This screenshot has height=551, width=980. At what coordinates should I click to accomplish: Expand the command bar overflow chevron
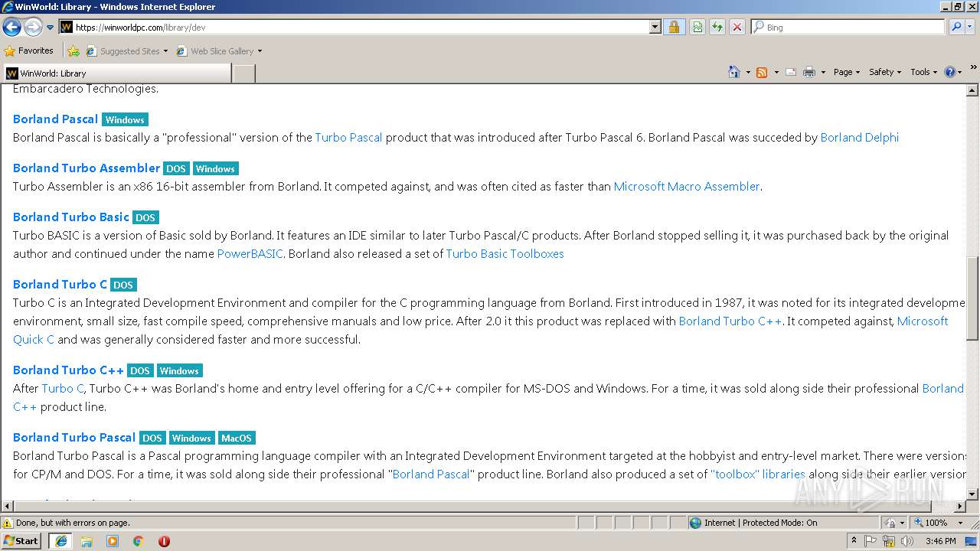[973, 68]
